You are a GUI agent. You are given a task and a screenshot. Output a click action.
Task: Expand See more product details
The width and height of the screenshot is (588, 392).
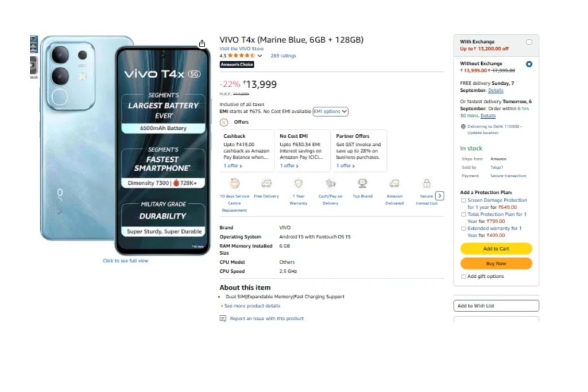coord(252,306)
